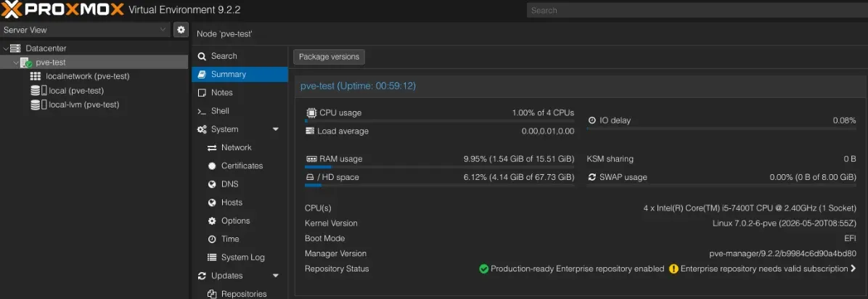Open the Repositories page
The width and height of the screenshot is (868, 299).
coord(239,294)
